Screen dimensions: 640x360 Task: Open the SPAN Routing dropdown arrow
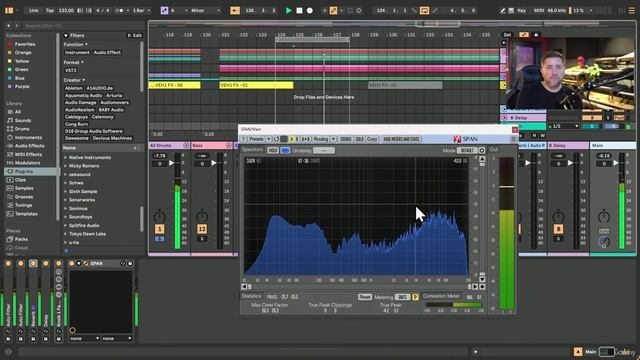(333, 139)
